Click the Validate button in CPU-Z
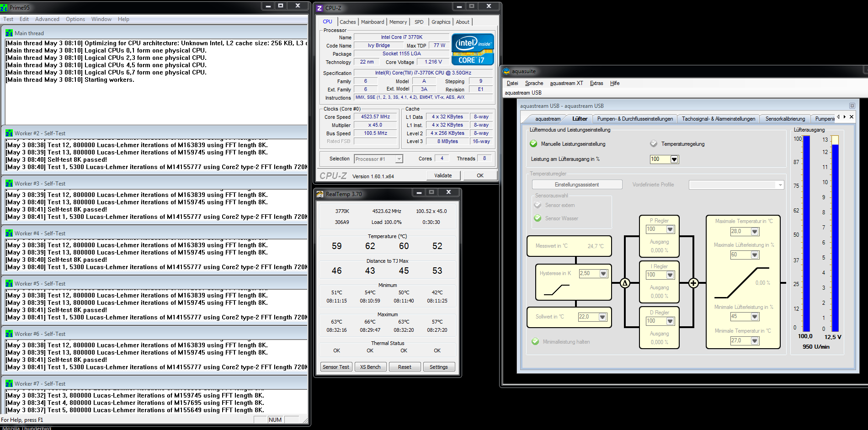 [443, 175]
